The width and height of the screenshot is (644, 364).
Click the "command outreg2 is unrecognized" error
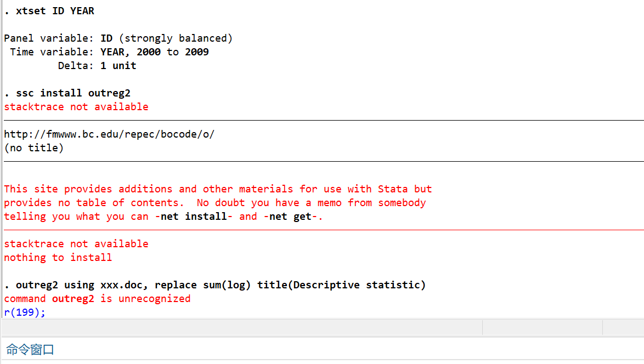[97, 299]
